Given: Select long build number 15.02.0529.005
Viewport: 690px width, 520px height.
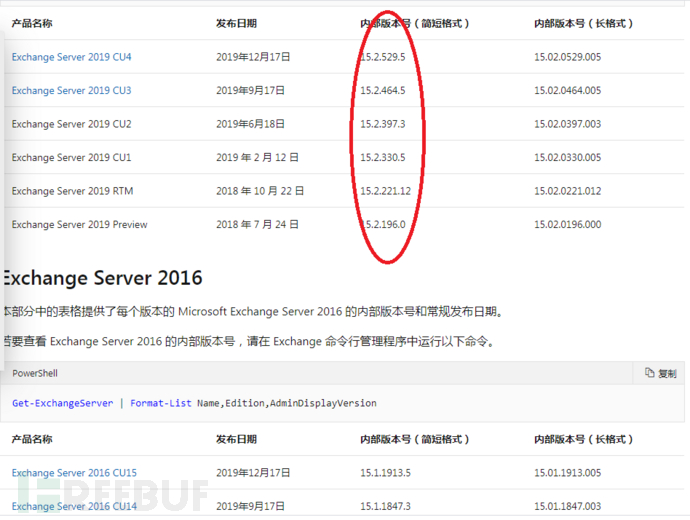Looking at the screenshot, I should (x=568, y=57).
